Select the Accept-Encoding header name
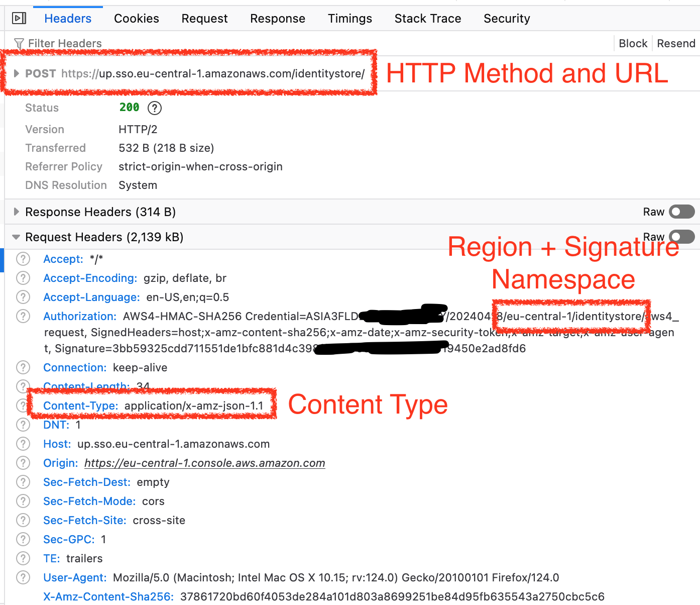700x605 pixels. tap(90, 278)
